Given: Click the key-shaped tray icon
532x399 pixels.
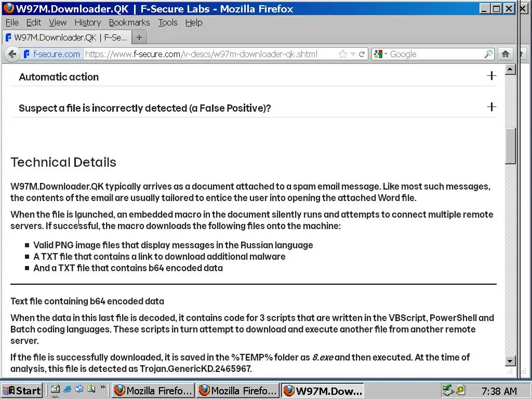Looking at the screenshot, I should pyautogui.click(x=460, y=390).
